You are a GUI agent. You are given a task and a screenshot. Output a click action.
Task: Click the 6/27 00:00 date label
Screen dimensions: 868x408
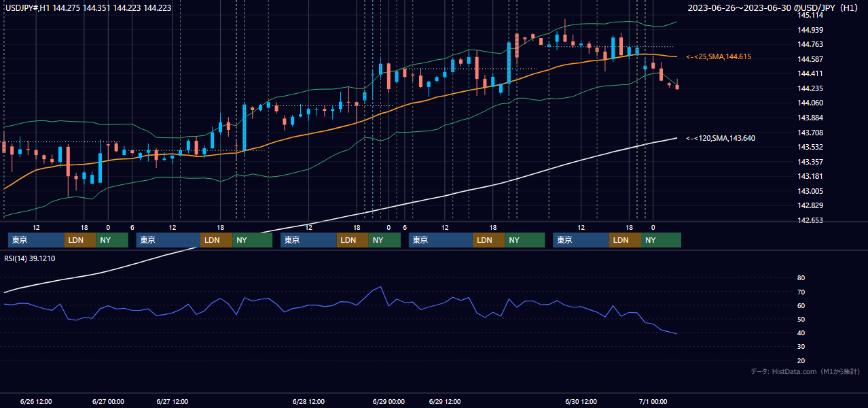click(x=108, y=401)
